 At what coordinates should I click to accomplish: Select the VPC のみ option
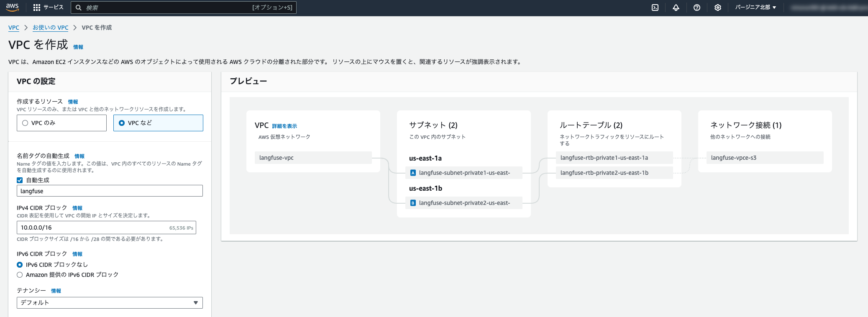(61, 123)
